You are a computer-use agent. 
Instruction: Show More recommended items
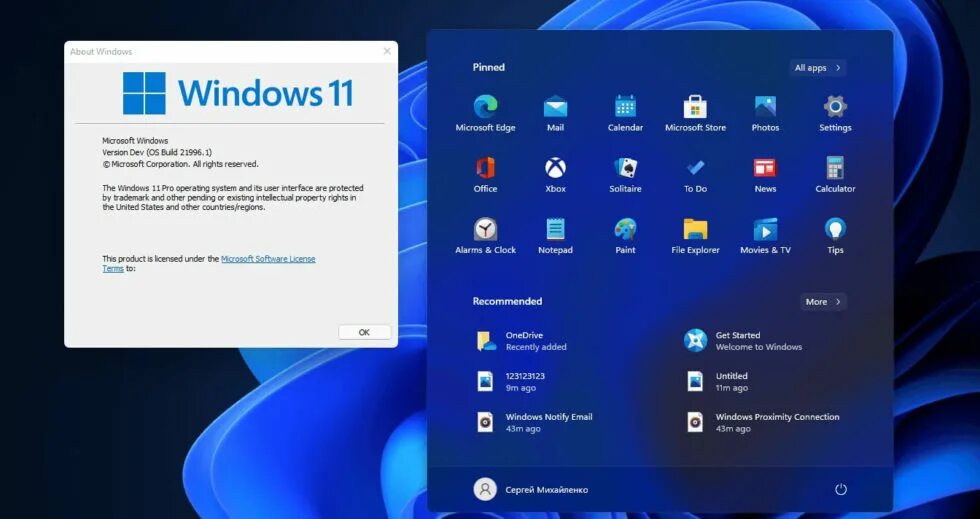(x=823, y=301)
